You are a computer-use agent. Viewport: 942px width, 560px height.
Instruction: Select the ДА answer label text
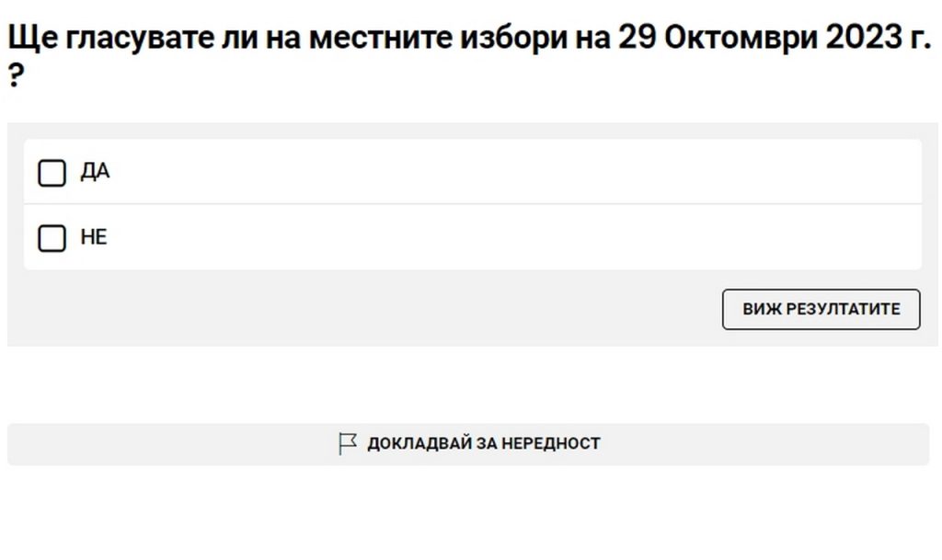(x=95, y=172)
